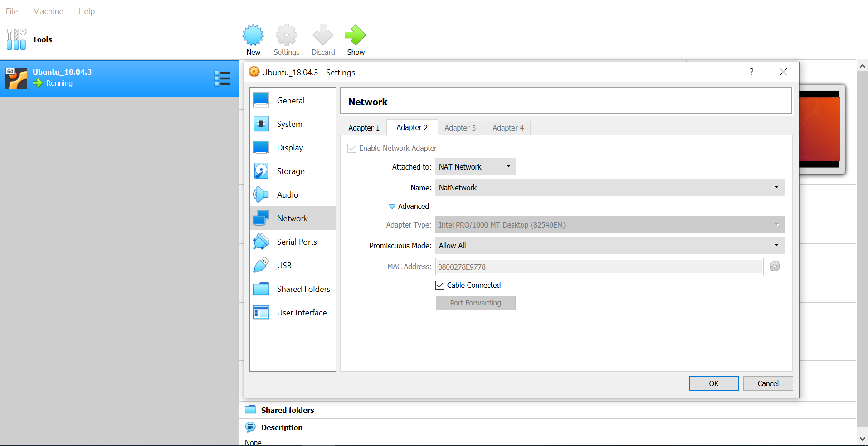Viewport: 868px width, 446px height.
Task: Uncheck Cable Connected
Action: [x=439, y=285]
